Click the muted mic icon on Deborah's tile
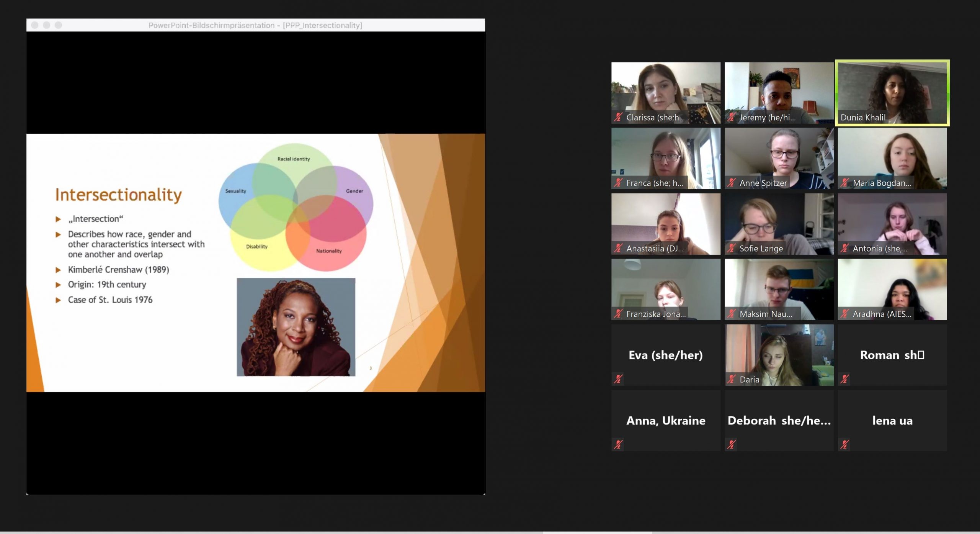This screenshot has width=980, height=534. [x=731, y=444]
